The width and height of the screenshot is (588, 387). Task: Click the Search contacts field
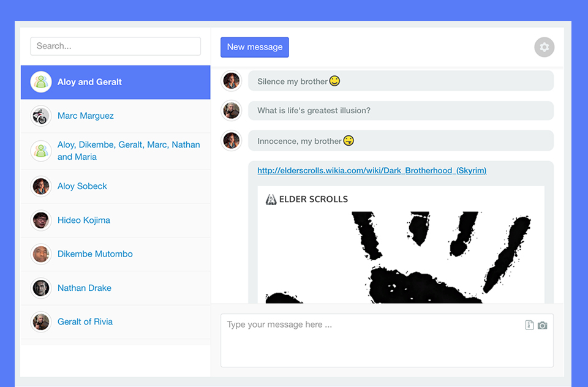[116, 46]
